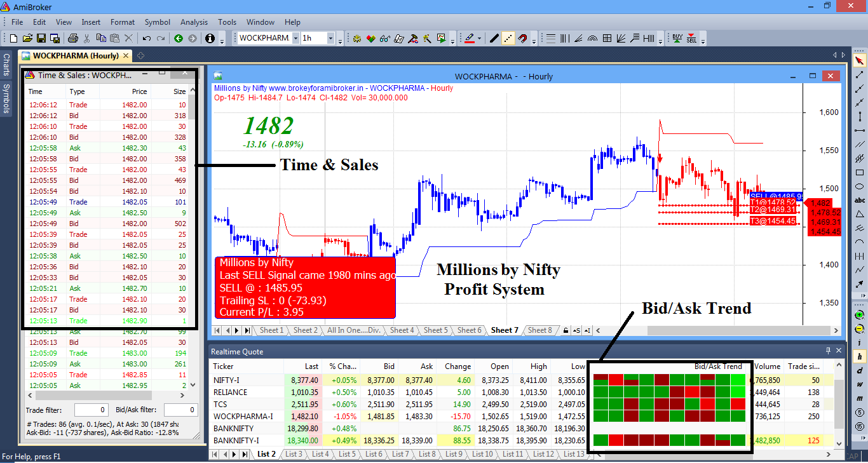Select the Fibonacci arcs drawing icon
The height and width of the screenshot is (463, 868).
593,38
